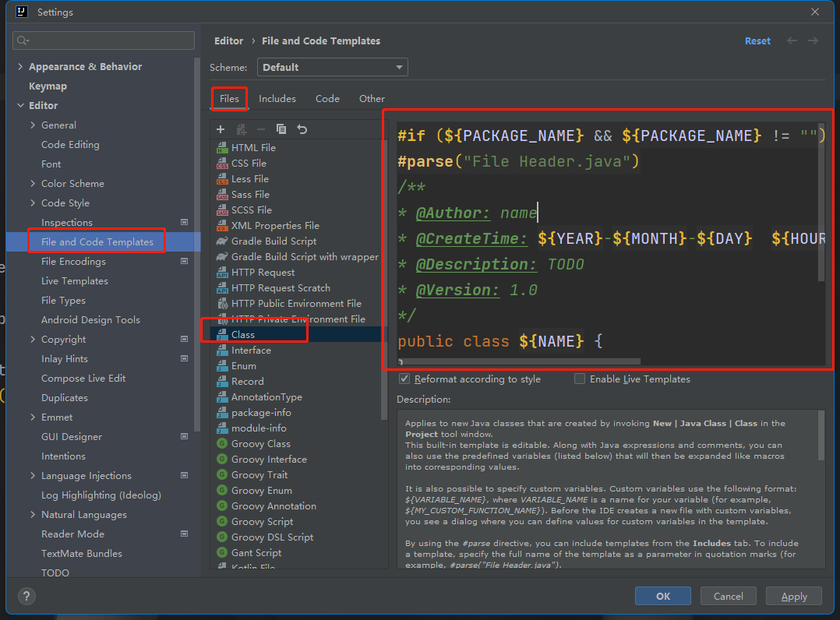The image size is (840, 620).
Task: Switch to the Other tab
Action: pyautogui.click(x=372, y=98)
